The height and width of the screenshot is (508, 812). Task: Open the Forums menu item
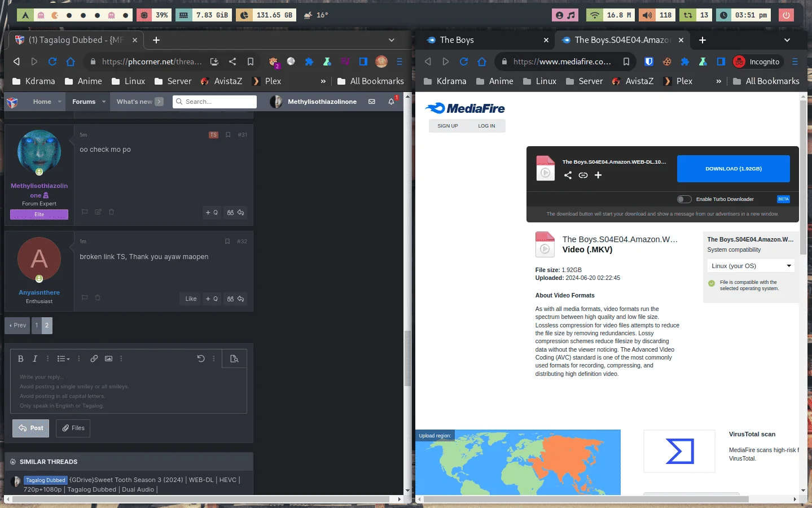pos(84,102)
